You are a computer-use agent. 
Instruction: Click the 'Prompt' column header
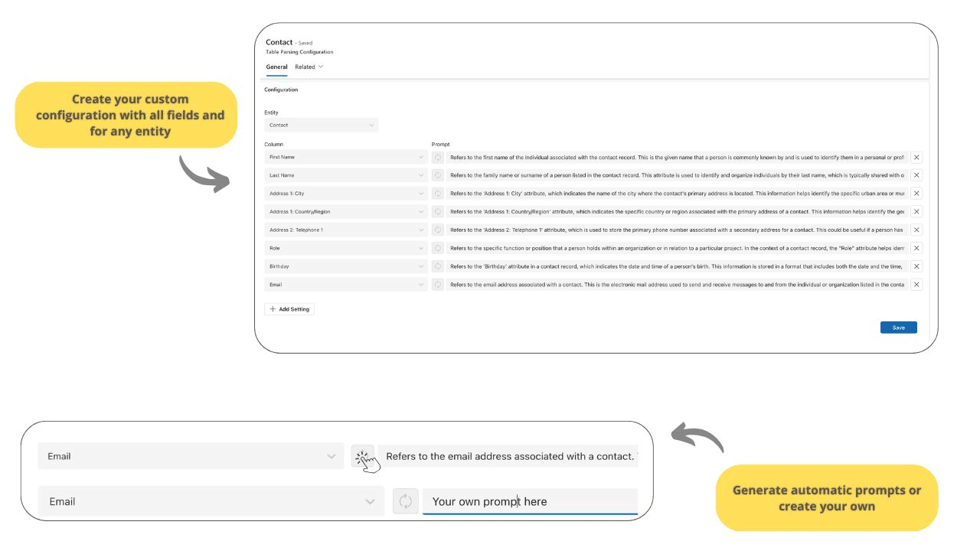tap(440, 144)
